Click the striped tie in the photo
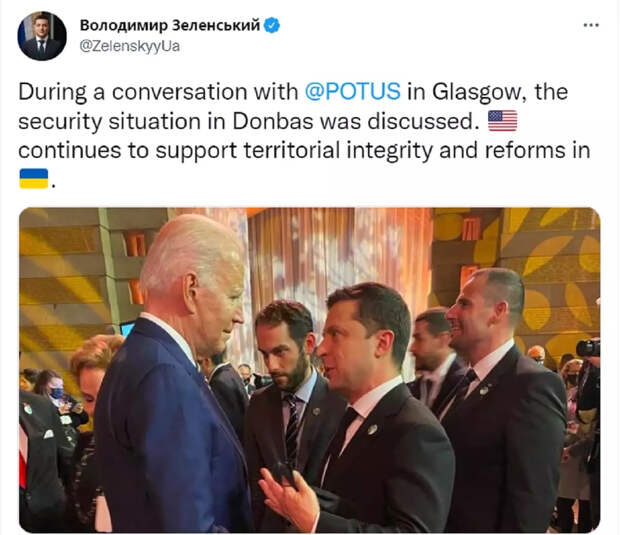The width and height of the screenshot is (620, 535). [292, 427]
